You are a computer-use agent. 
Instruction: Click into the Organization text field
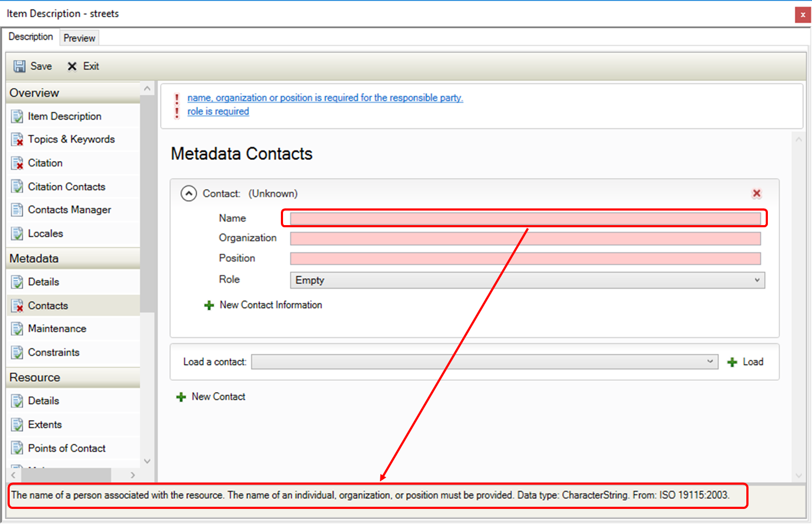(x=525, y=239)
